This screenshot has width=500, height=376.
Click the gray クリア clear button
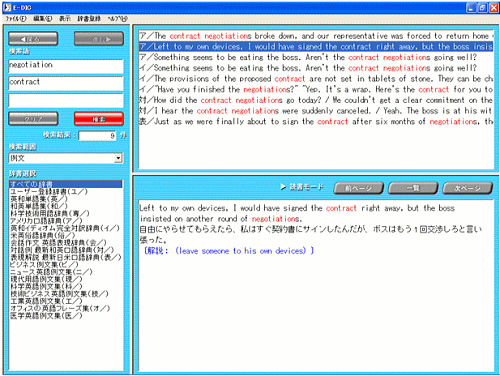click(x=33, y=119)
